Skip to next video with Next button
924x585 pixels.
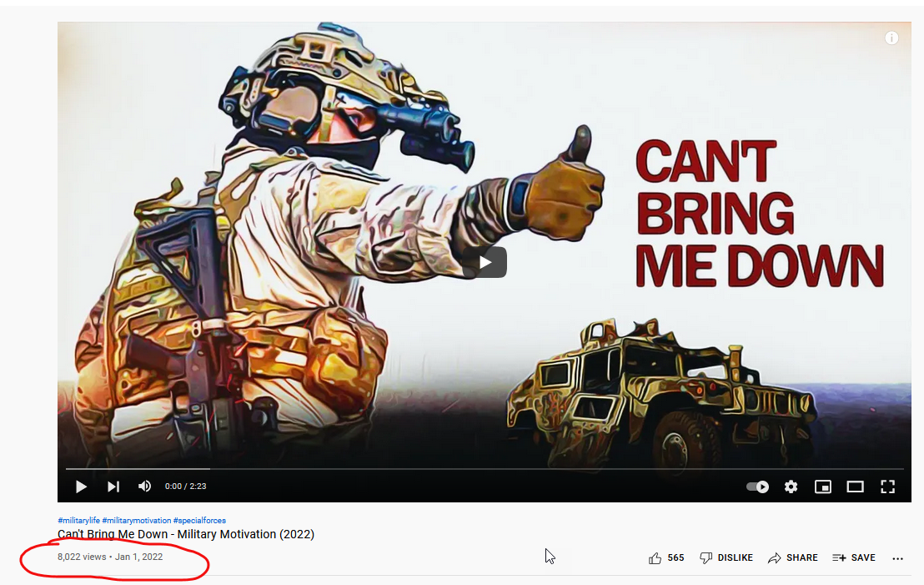113,487
